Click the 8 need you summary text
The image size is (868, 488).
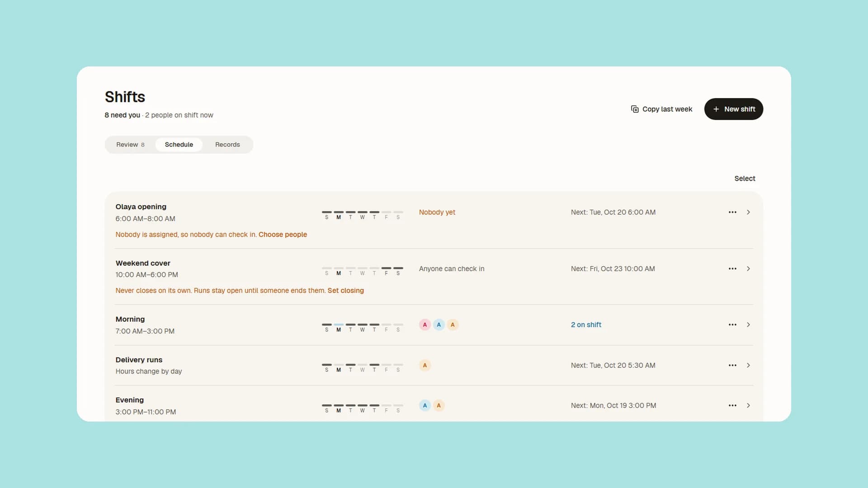tap(123, 115)
